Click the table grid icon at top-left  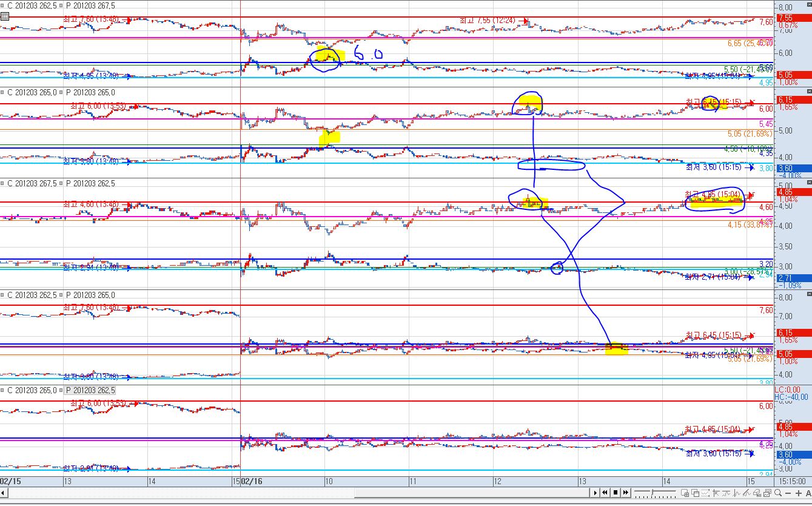click(x=5, y=16)
